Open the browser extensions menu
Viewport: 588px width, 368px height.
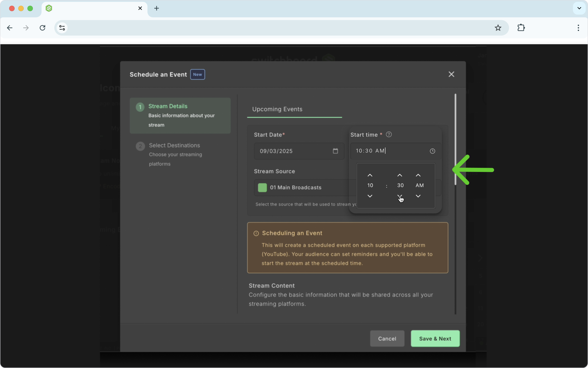[x=521, y=28]
